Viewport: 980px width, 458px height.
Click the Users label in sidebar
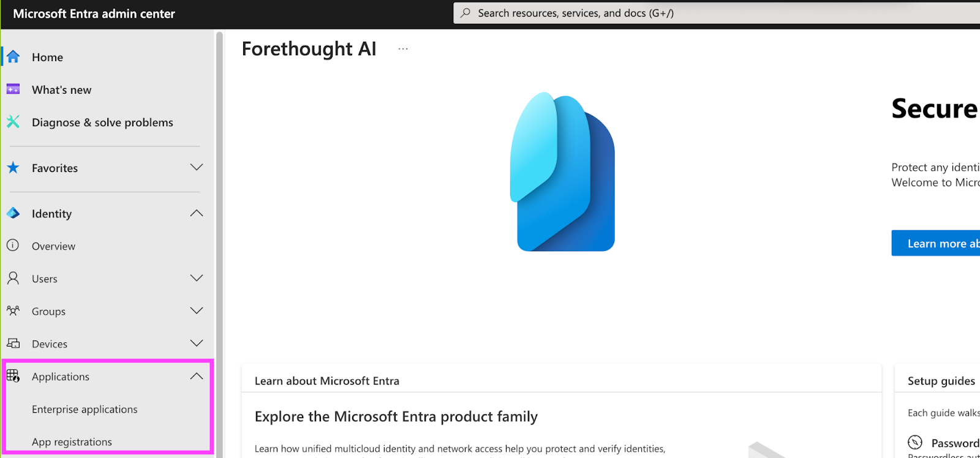pos(45,279)
